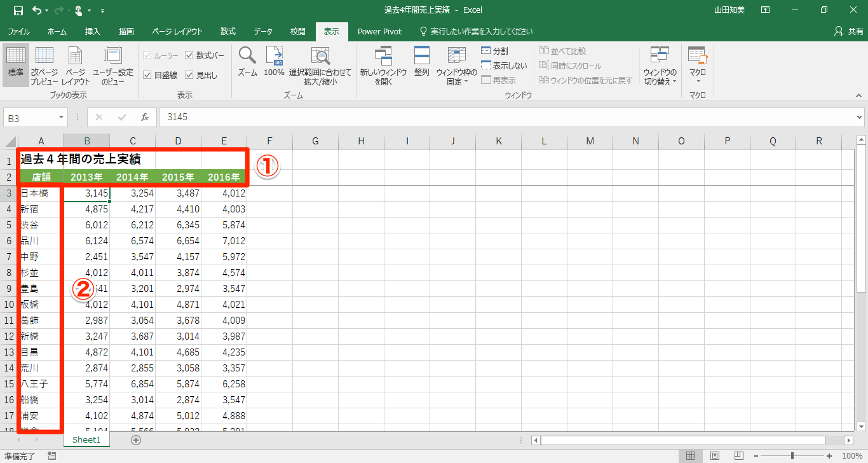
Task: Zoom to selection (選択範囲に合わせて拡大/縮小)
Action: point(320,66)
